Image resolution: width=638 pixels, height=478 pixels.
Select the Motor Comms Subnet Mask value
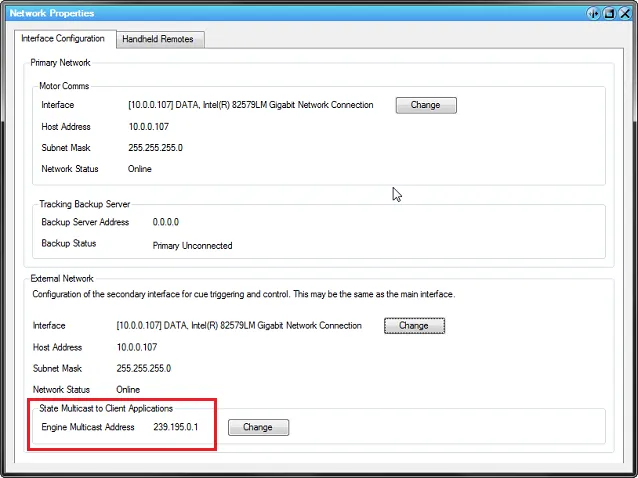tap(155, 148)
